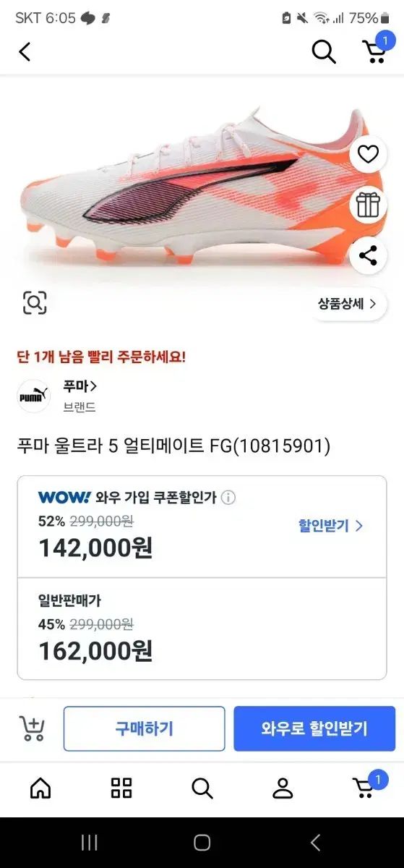Screen dimensions: 404x868
Task: Tap 할인받기 chevron link
Action: (x=330, y=526)
